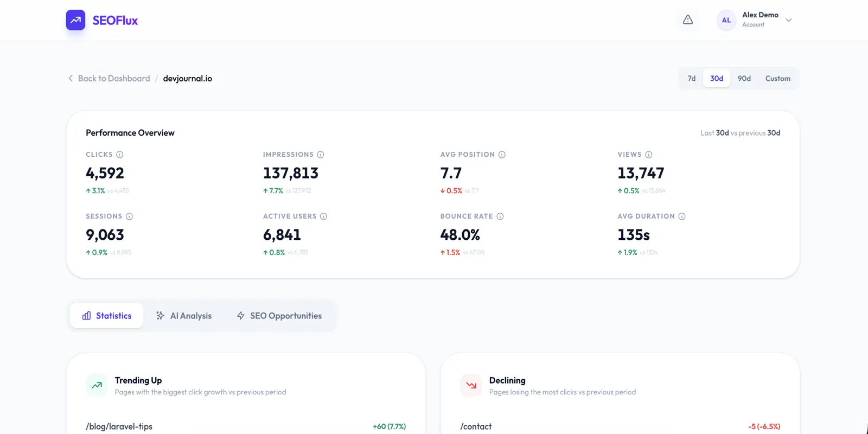Show info tooltip for Clicks
The width and height of the screenshot is (868, 434).
(x=120, y=155)
